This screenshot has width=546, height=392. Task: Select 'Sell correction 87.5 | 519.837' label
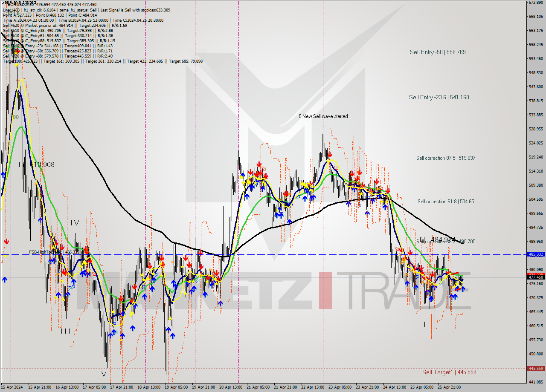click(x=446, y=158)
